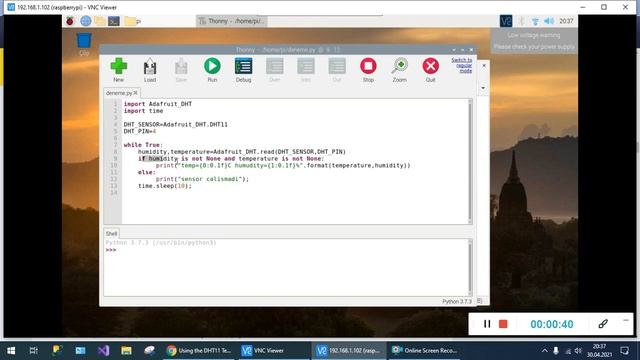Open File Explorer from Windows taskbar

[x=126, y=350]
